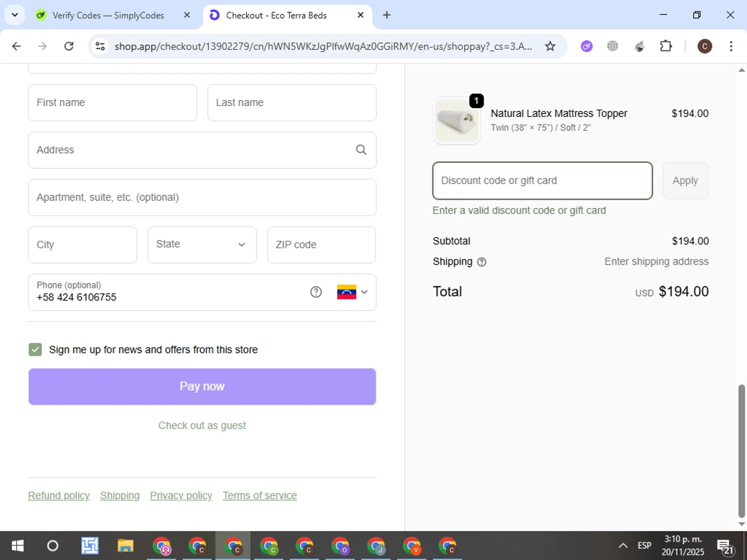Open File Explorer from taskbar
747x560 pixels.
click(125, 546)
